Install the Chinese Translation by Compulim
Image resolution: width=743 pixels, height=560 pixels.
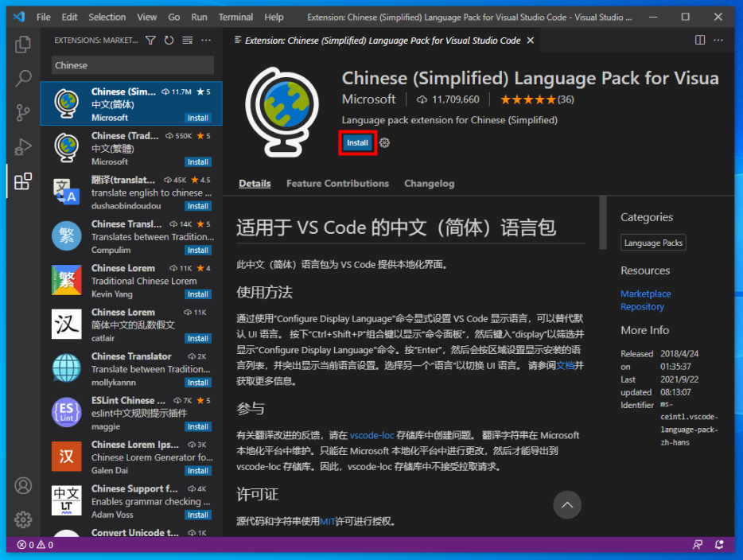[x=197, y=250]
